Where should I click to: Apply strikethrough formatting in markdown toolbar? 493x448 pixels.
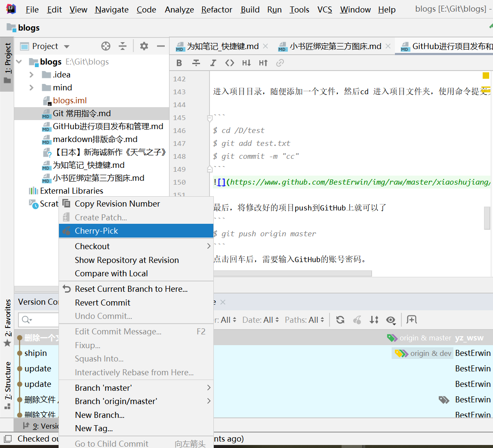coord(196,63)
